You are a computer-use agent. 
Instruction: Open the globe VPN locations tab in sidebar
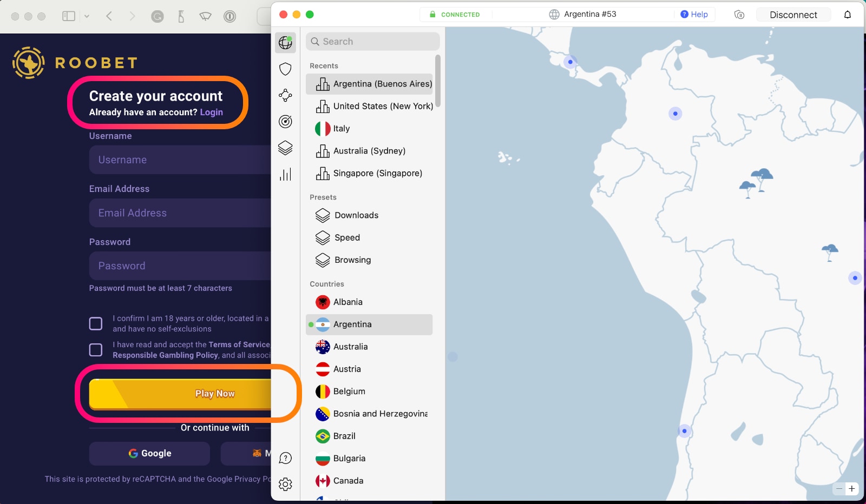tap(285, 43)
